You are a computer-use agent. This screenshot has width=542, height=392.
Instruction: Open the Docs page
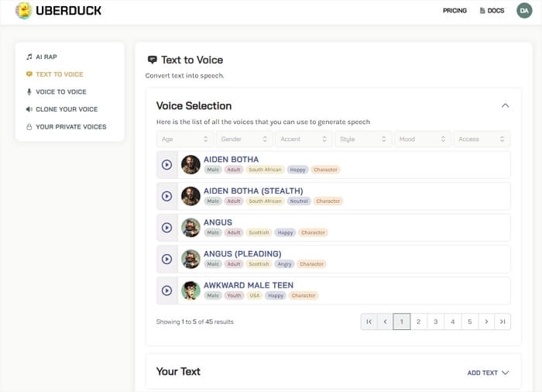click(492, 11)
